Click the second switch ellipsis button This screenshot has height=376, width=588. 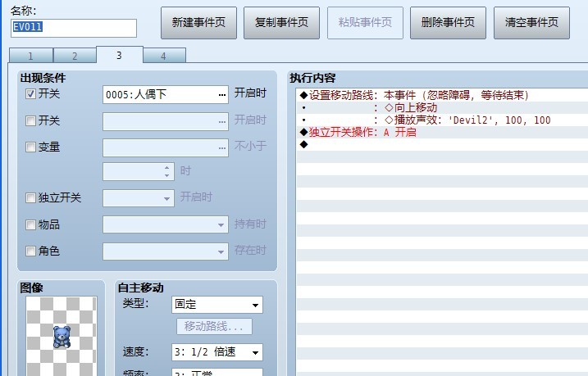coord(222,122)
